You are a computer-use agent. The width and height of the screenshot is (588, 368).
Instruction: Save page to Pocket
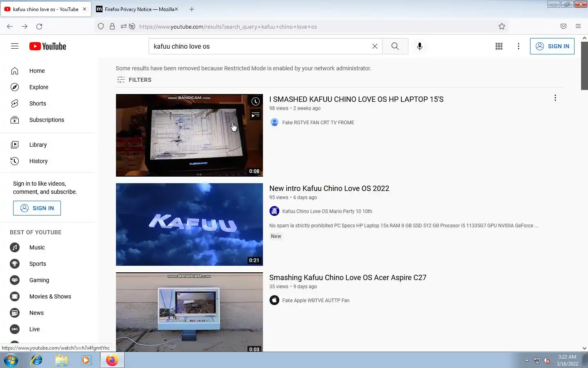coord(563,27)
